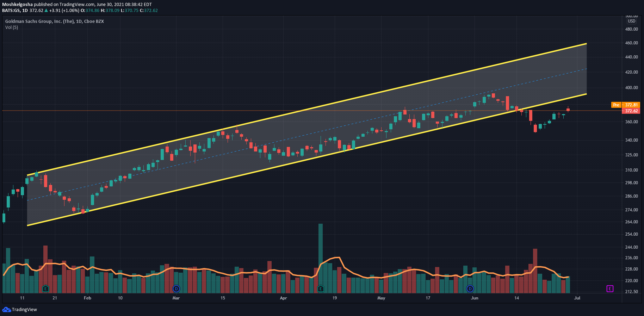This screenshot has height=316, width=644.
Task: Click the 212.50 price axis label
Action: click(631, 292)
